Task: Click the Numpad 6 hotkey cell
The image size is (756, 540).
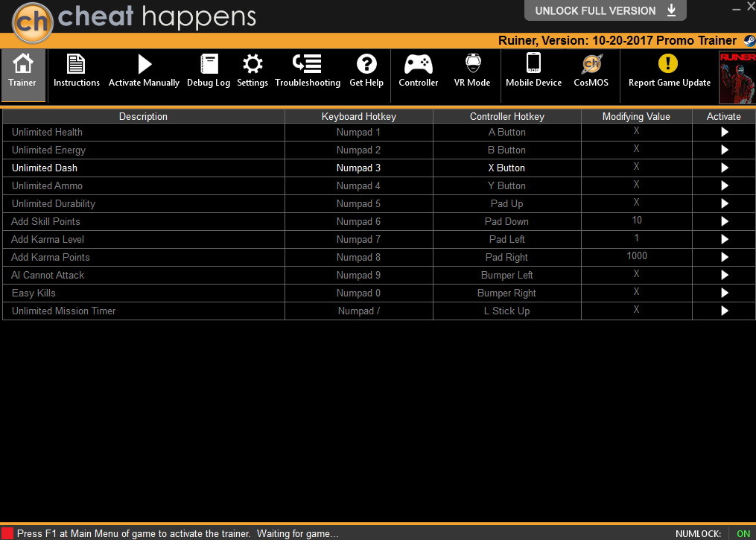Action: [359, 221]
